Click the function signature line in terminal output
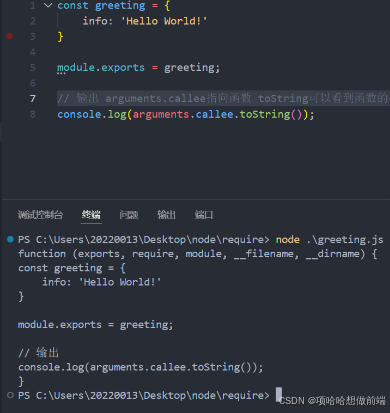 point(198,254)
